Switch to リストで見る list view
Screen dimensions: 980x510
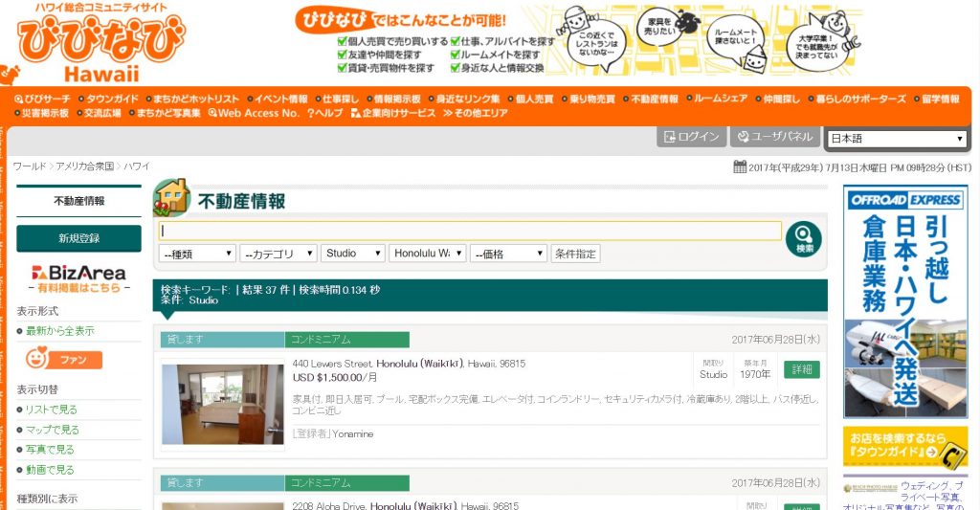[52, 410]
